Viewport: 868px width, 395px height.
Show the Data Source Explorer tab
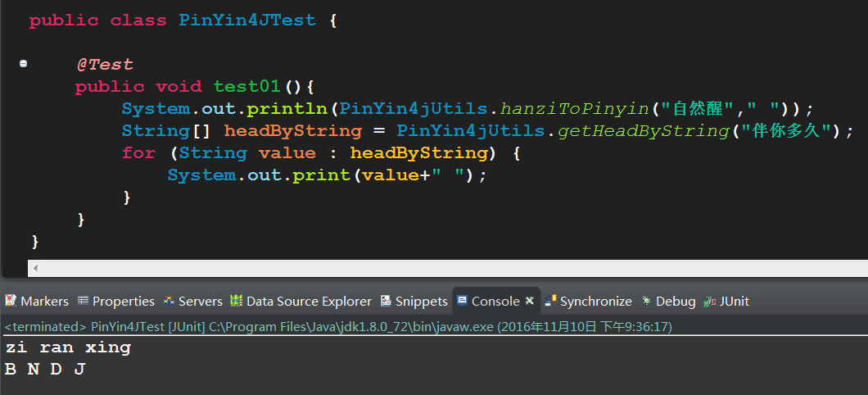pos(301,302)
